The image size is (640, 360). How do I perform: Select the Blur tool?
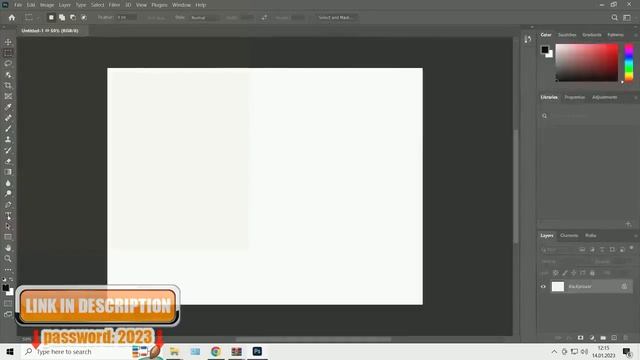click(8, 183)
